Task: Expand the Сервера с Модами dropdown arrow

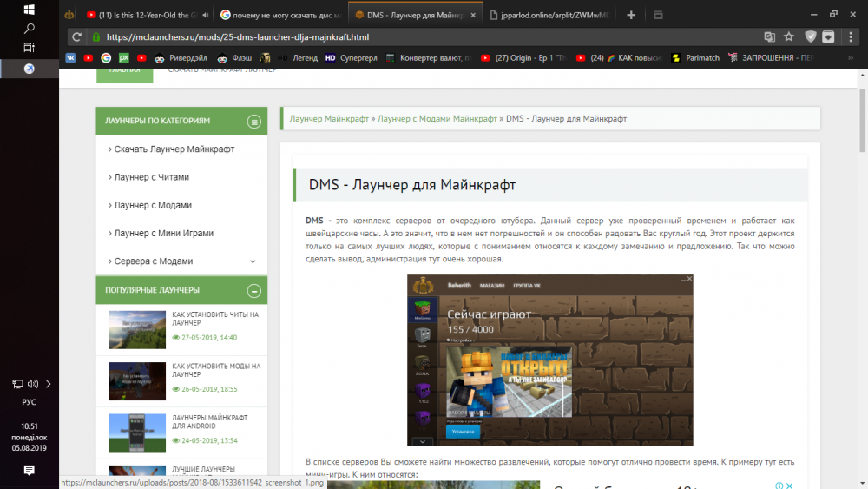Action: point(253,261)
